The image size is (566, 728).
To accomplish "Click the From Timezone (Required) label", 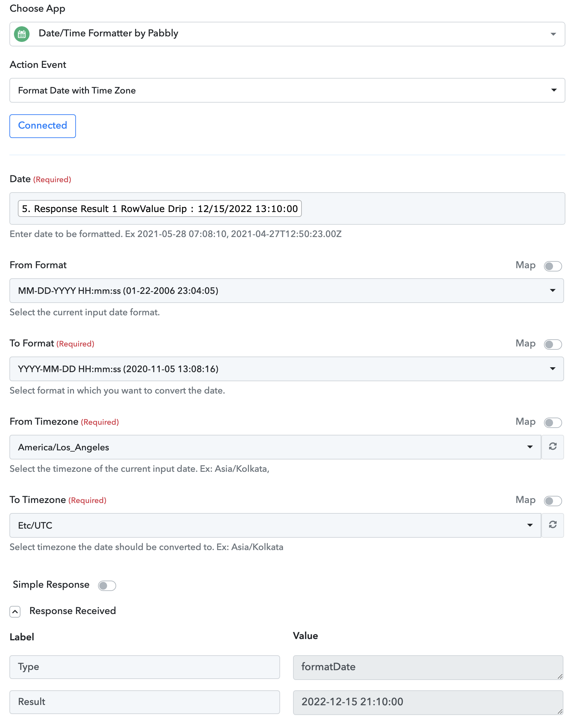I will coord(64,422).
